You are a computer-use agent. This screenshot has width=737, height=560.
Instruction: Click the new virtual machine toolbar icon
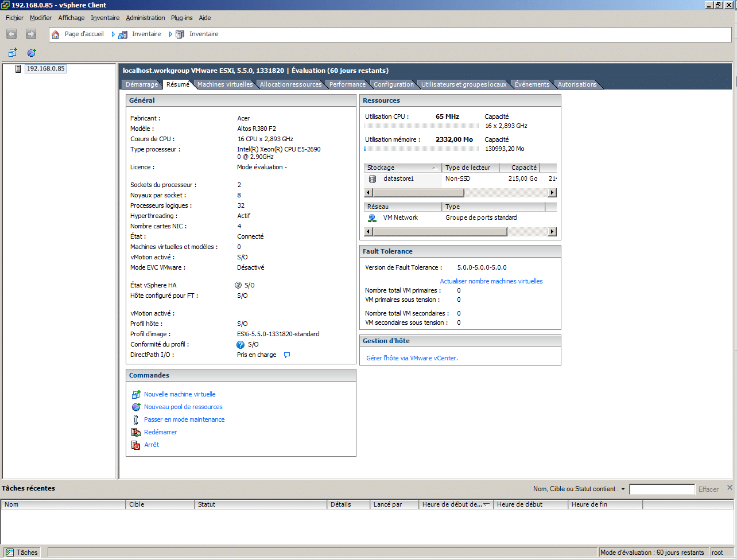click(x=13, y=53)
